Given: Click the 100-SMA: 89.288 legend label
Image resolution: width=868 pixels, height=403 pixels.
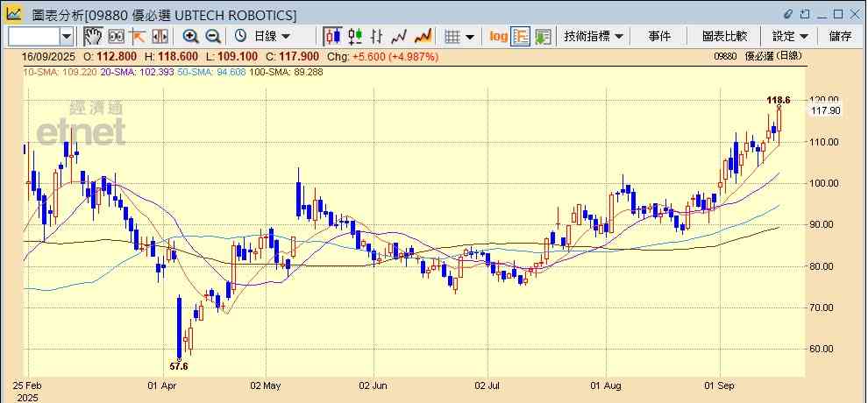Looking at the screenshot, I should (287, 72).
